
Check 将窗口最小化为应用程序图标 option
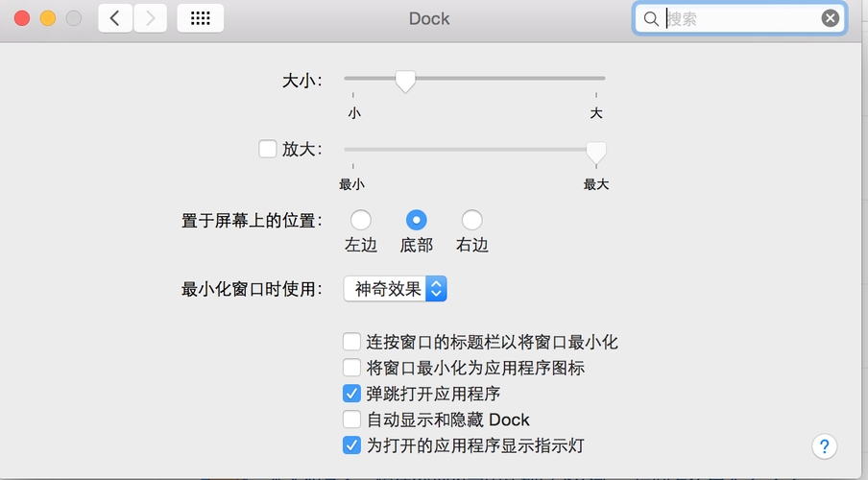coord(351,368)
